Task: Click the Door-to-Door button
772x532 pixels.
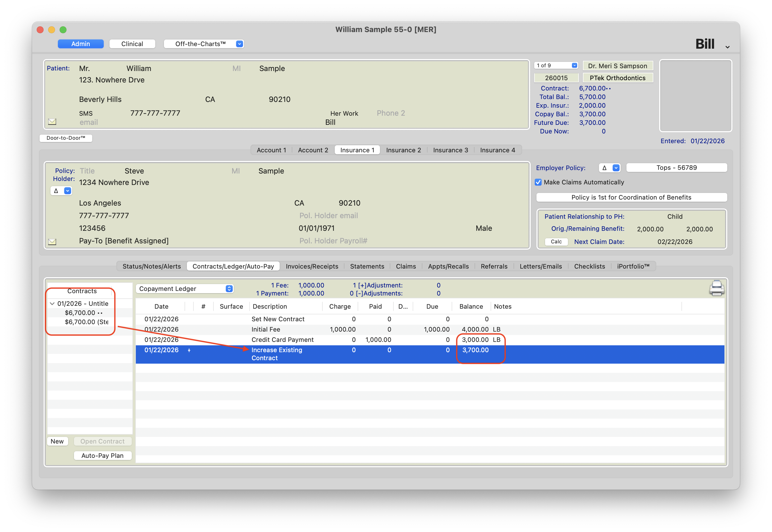Action: [x=66, y=138]
